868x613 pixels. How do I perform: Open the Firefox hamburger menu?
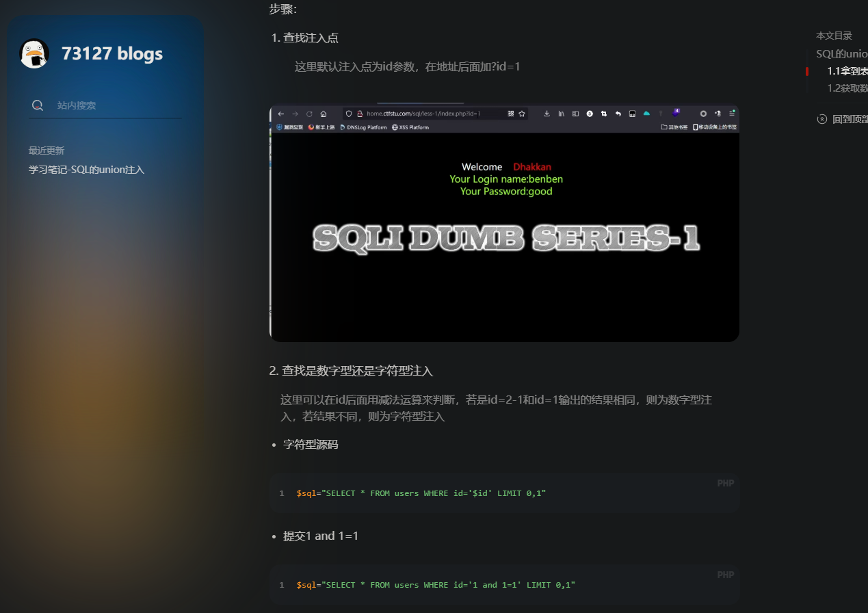tap(732, 114)
